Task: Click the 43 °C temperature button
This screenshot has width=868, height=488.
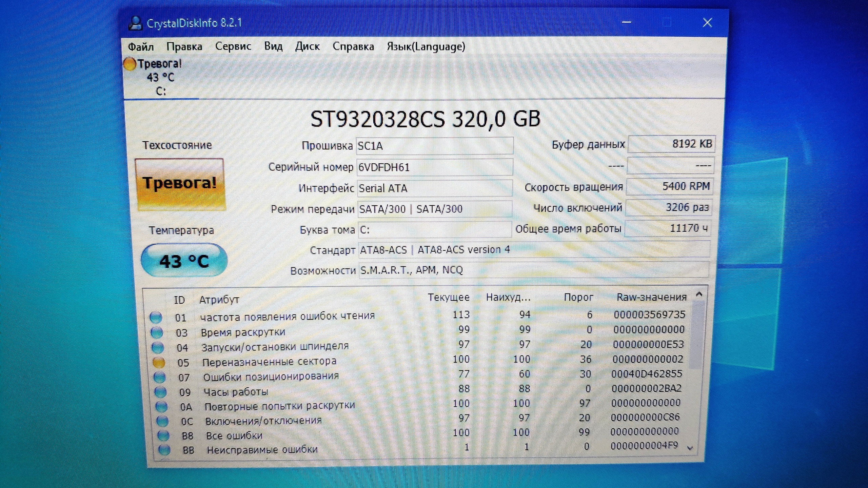Action: 184,260
